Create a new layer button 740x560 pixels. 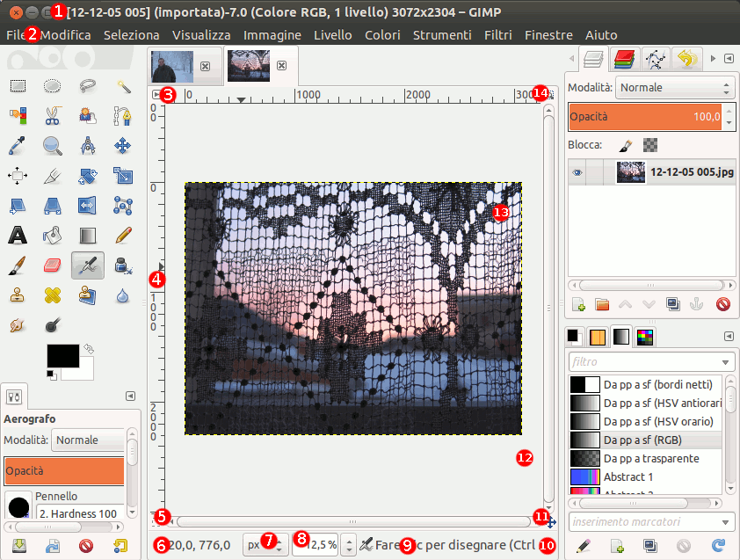click(579, 305)
